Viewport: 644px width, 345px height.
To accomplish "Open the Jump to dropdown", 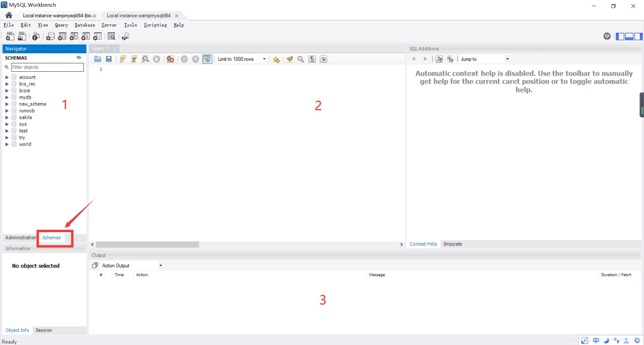I will coord(484,59).
